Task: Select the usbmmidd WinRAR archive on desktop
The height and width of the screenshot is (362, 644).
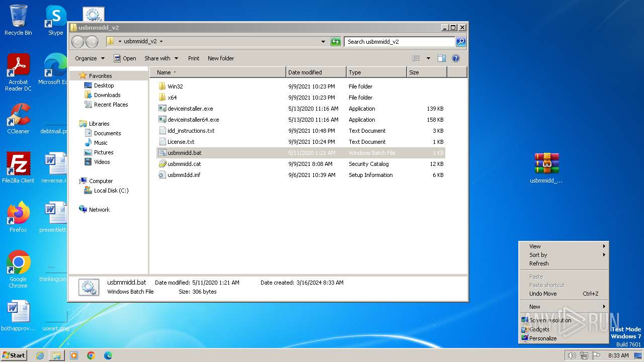Action: point(546,168)
